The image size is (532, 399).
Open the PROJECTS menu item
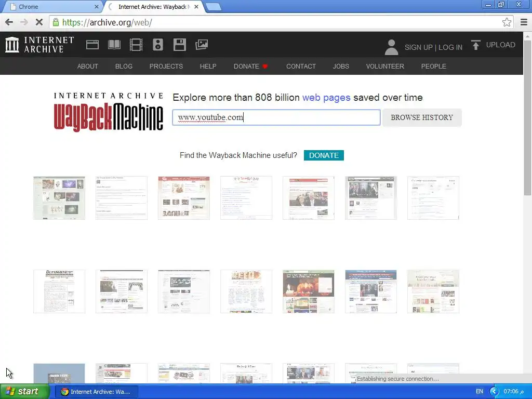point(166,66)
